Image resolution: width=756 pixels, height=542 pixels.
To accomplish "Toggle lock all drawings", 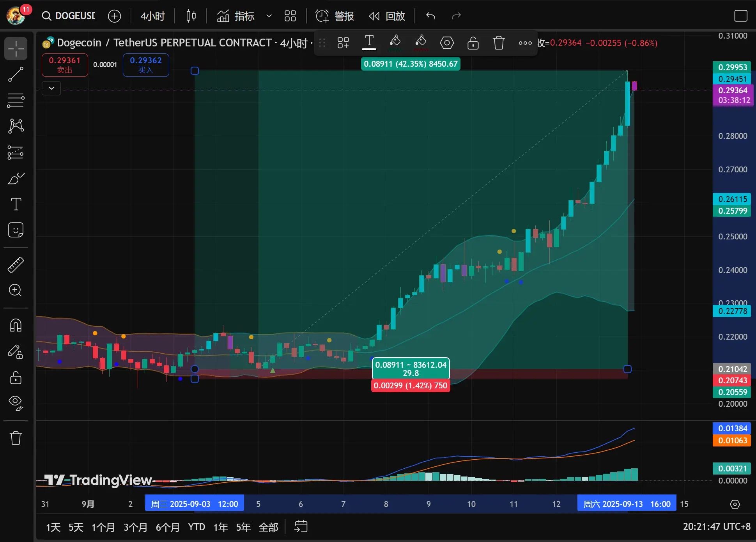I will click(x=16, y=377).
